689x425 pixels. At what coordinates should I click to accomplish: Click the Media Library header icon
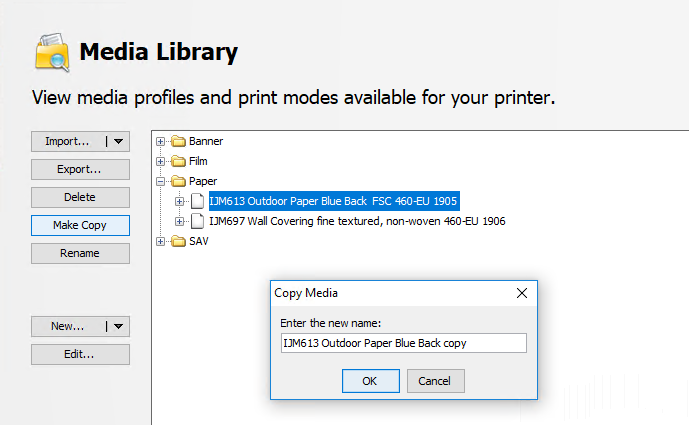pos(52,51)
